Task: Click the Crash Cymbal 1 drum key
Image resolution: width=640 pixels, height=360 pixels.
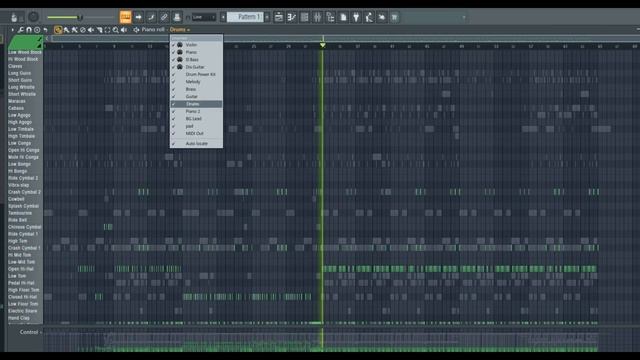Action: pyautogui.click(x=24, y=248)
